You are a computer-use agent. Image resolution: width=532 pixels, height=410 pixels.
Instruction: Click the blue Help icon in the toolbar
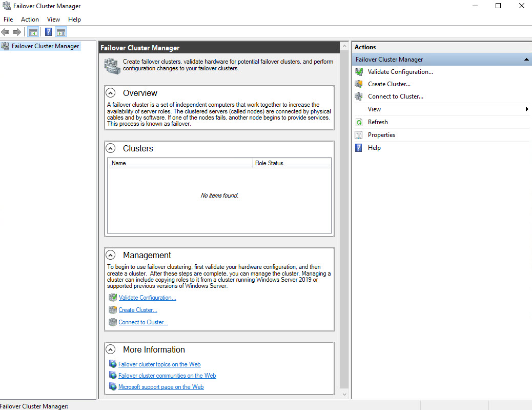tap(48, 32)
